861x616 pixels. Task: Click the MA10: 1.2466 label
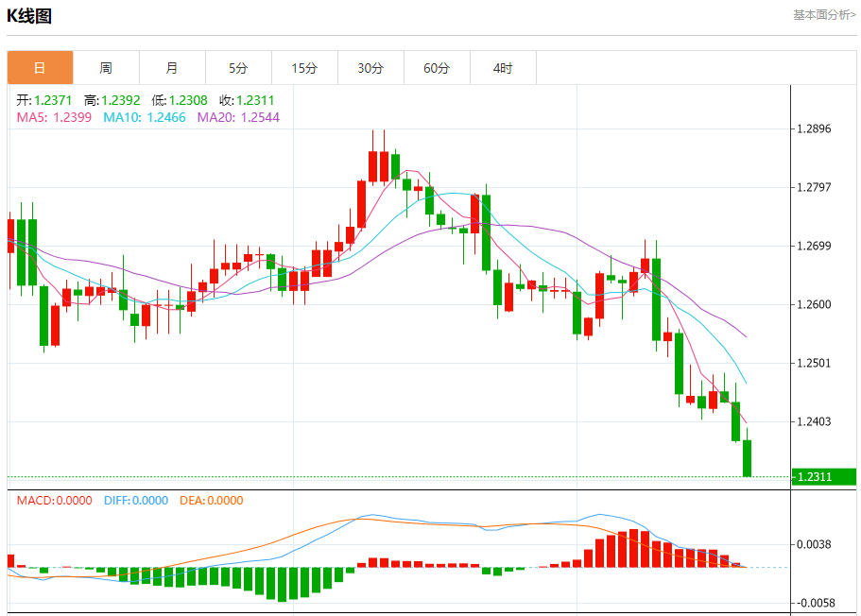(x=145, y=117)
